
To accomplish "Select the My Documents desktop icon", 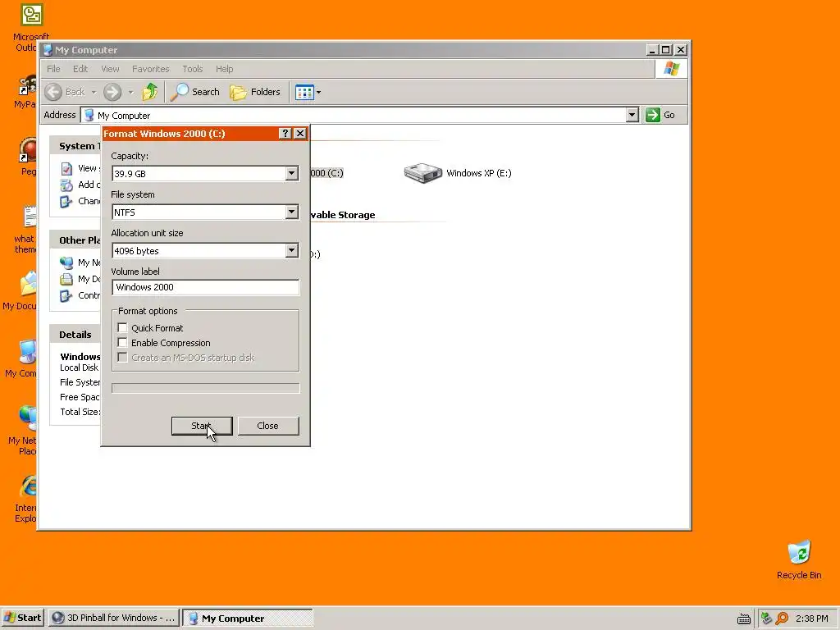I will (x=29, y=284).
